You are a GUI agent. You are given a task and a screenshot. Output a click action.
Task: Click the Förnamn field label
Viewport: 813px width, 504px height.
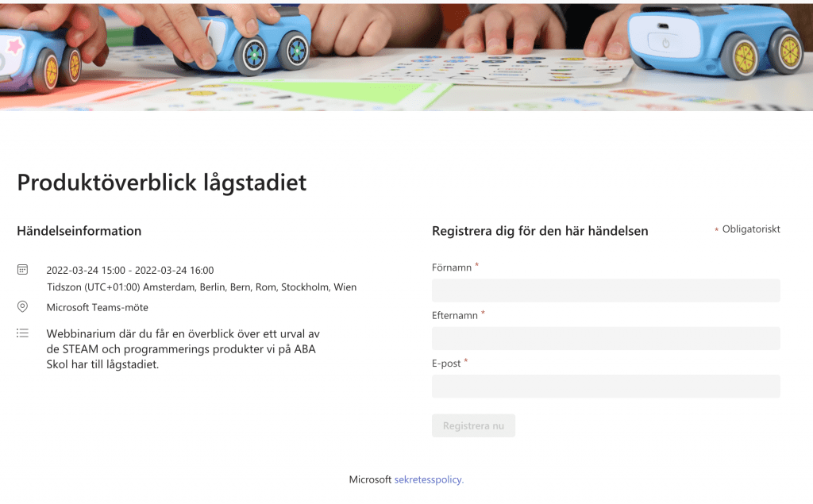[x=452, y=267]
